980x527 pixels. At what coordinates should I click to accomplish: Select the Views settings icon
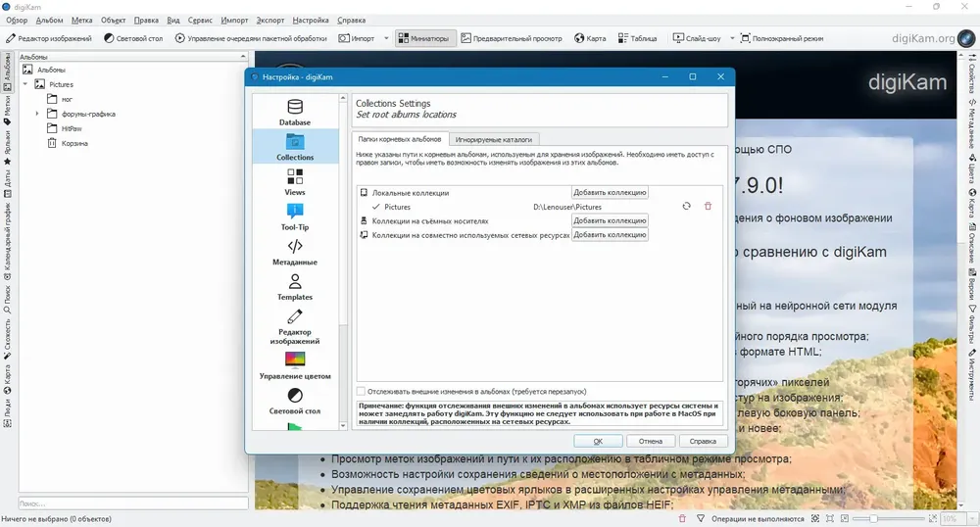point(294,180)
